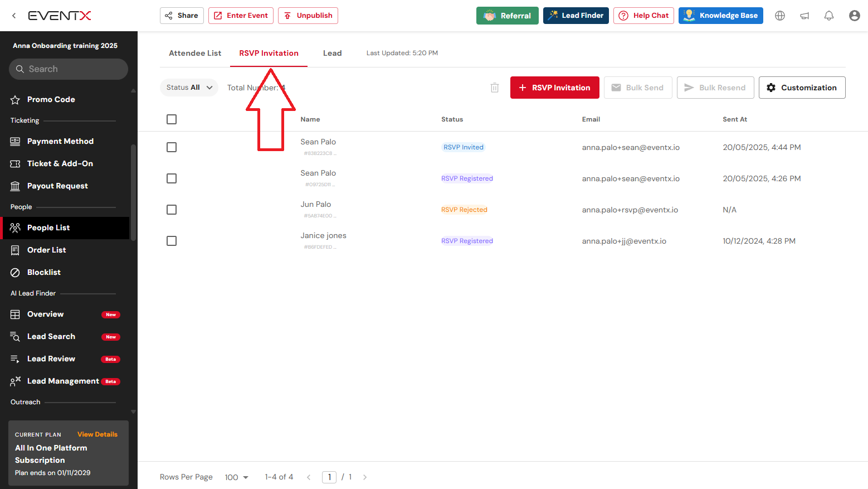Open Blocklist in the sidebar
The height and width of the screenshot is (489, 868).
tap(44, 272)
